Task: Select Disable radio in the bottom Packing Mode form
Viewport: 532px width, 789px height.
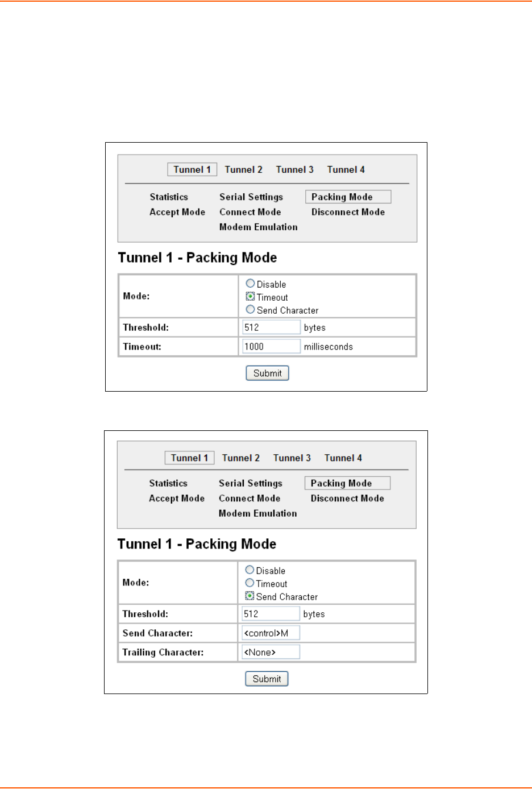Action: pyautogui.click(x=250, y=570)
